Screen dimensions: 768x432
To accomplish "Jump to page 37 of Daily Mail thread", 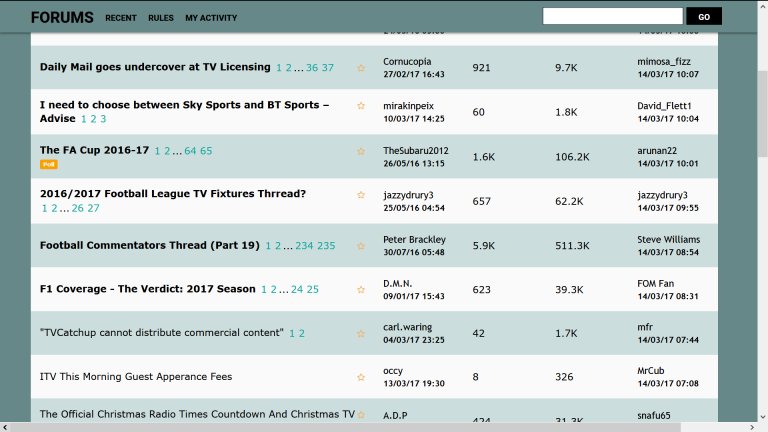I will (328, 68).
